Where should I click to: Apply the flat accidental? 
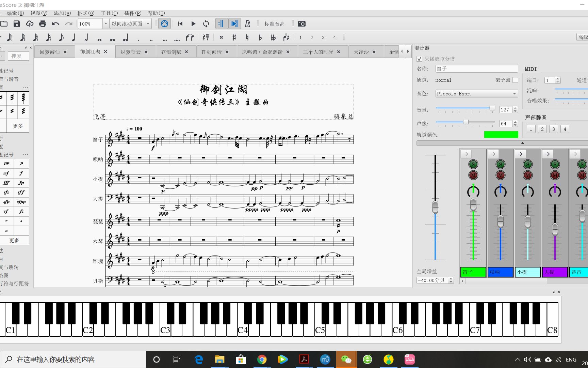pyautogui.click(x=260, y=37)
